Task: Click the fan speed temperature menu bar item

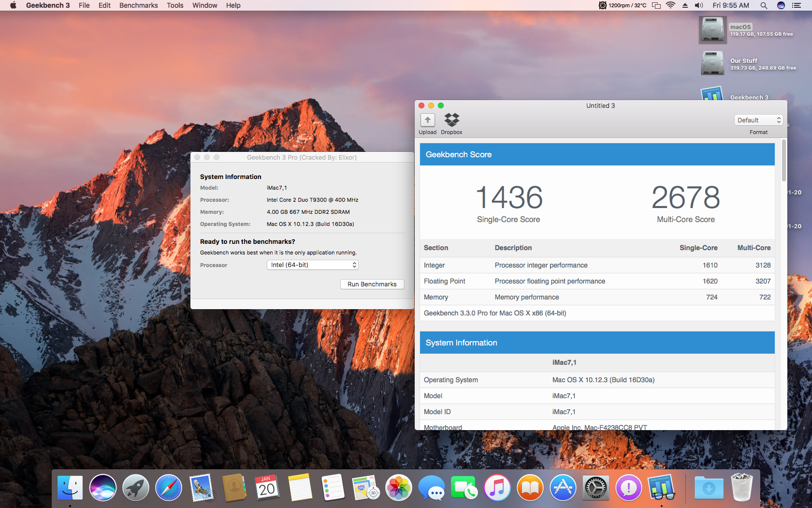Action: tap(623, 5)
